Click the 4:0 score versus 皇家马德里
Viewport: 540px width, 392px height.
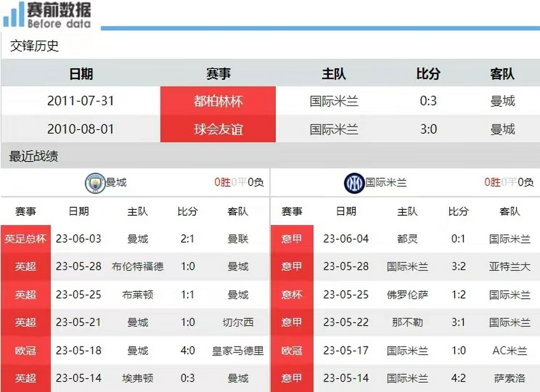(x=187, y=350)
